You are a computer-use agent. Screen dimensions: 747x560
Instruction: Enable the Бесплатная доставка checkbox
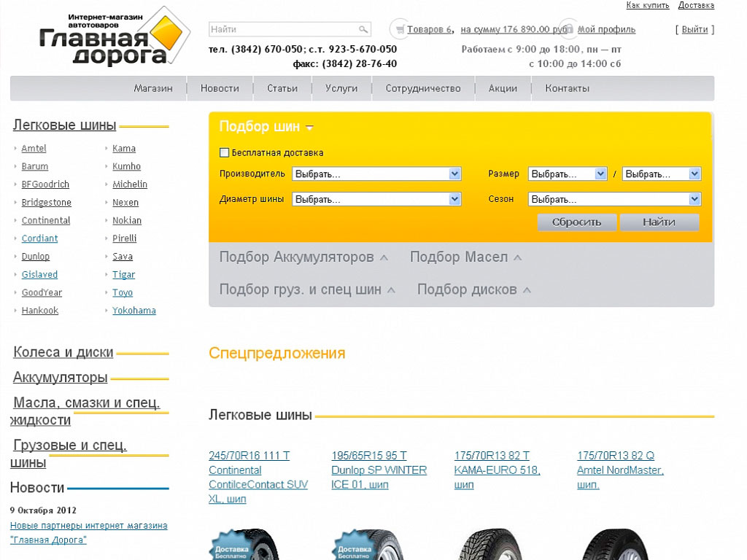(x=225, y=153)
